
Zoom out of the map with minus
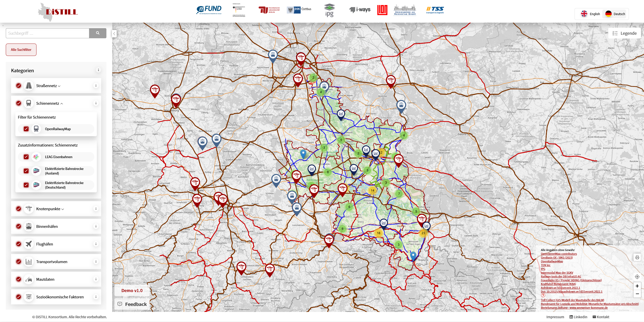point(637,294)
